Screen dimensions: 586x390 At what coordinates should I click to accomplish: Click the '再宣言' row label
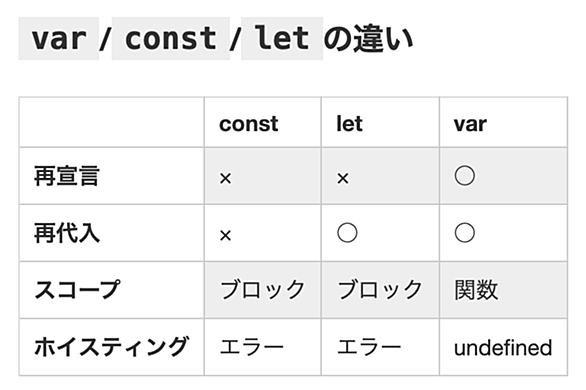point(67,176)
